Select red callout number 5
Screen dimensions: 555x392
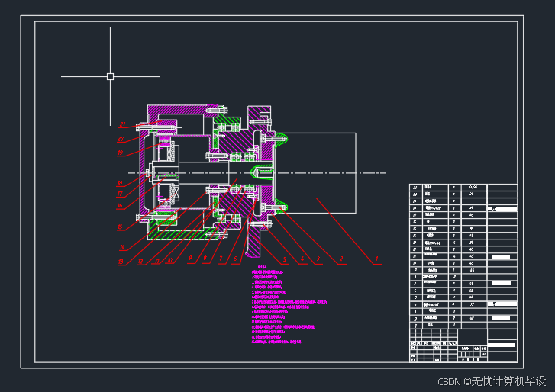tap(285, 259)
